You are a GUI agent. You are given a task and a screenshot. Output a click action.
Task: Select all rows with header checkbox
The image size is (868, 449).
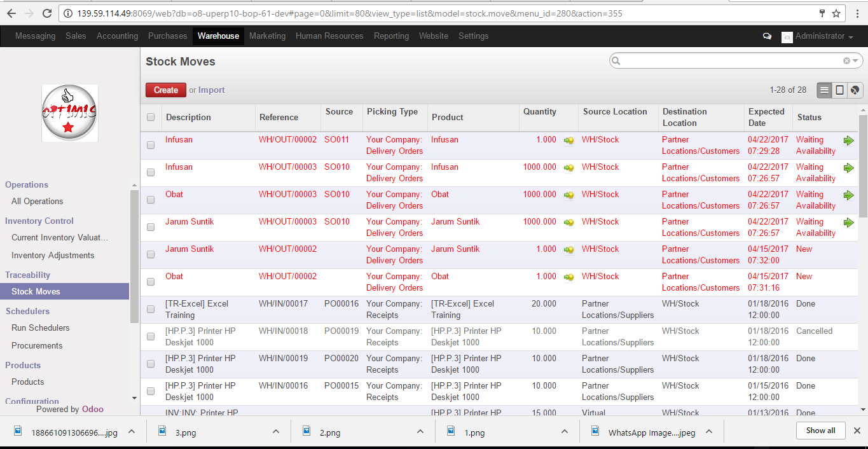(151, 117)
